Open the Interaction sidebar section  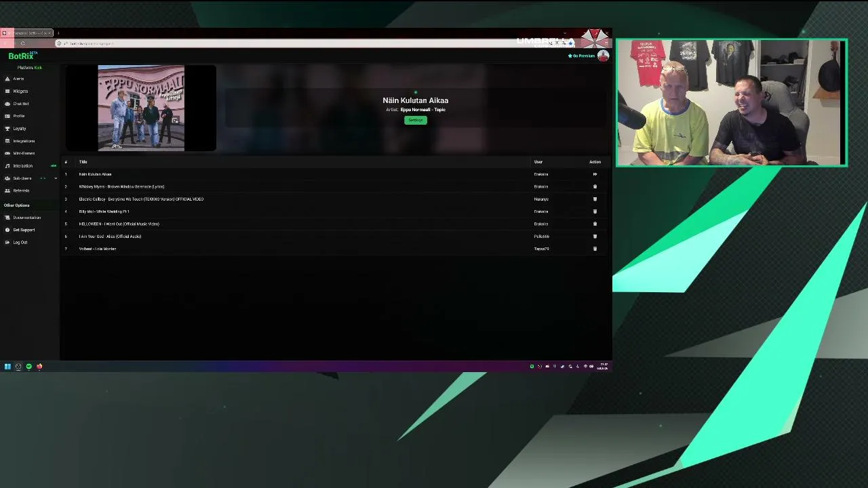[23, 165]
